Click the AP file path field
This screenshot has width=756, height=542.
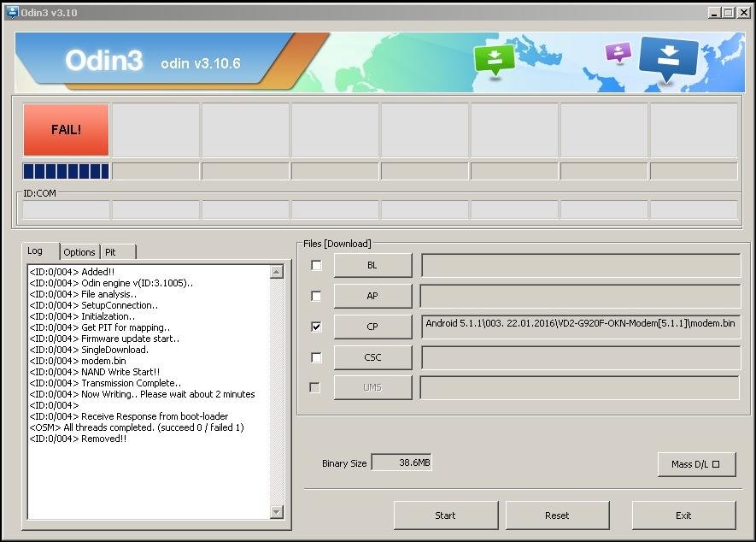pos(581,296)
